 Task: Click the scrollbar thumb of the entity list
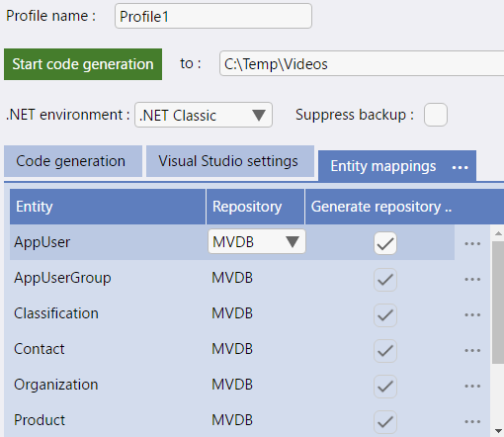pos(498,303)
